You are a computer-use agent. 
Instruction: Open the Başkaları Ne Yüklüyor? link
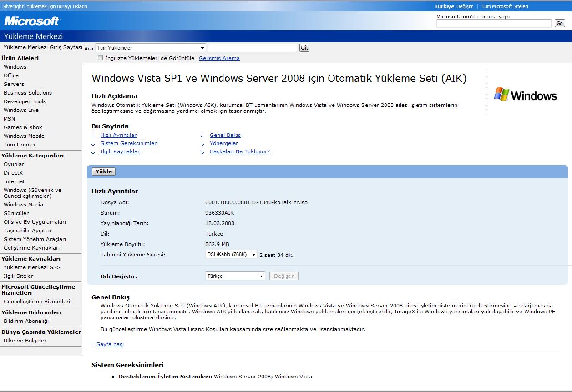240,152
